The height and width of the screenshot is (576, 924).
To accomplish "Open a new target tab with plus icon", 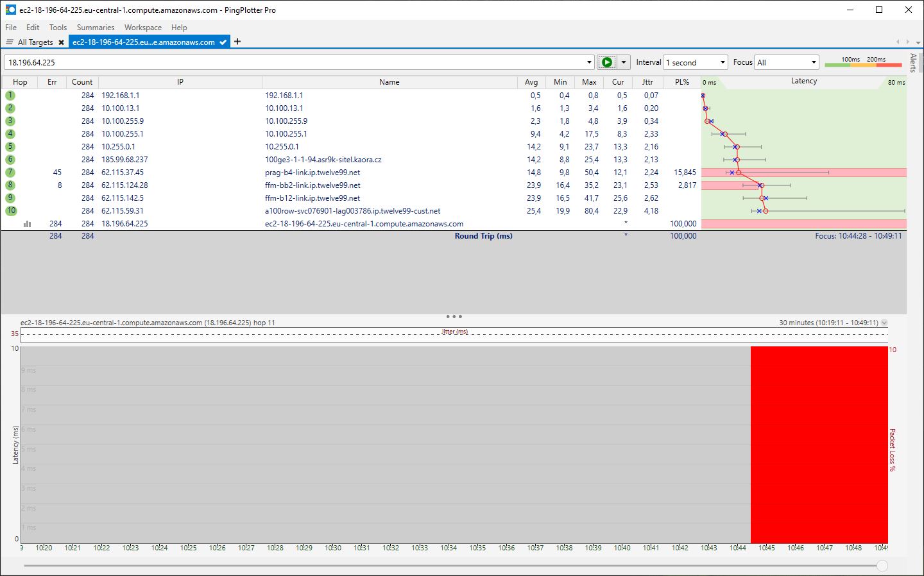I will [237, 42].
